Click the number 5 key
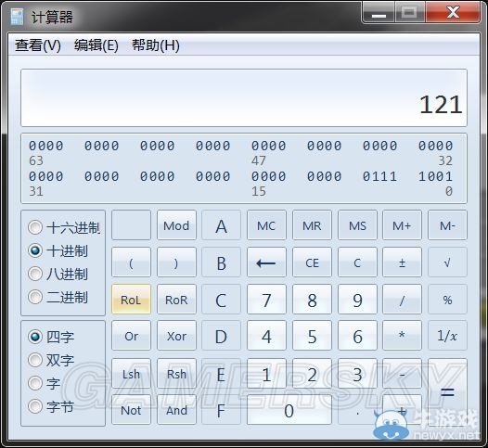The width and height of the screenshot is (488, 448). click(x=312, y=336)
